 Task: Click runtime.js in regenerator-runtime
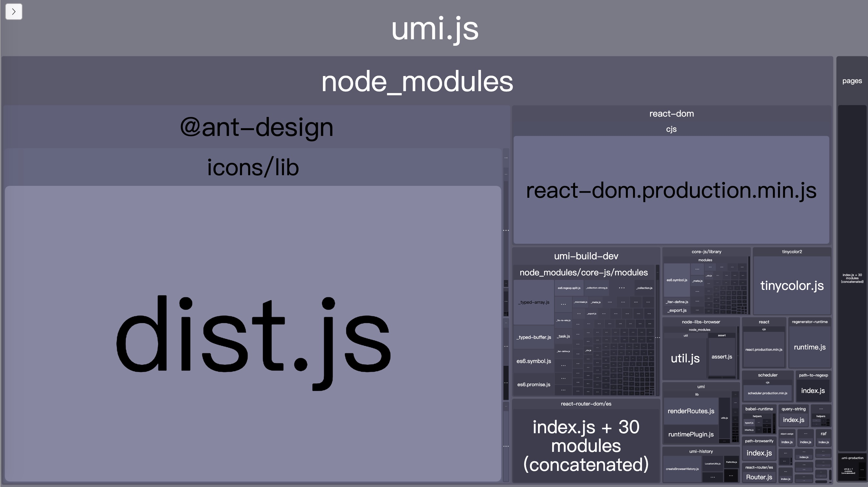[809, 347]
